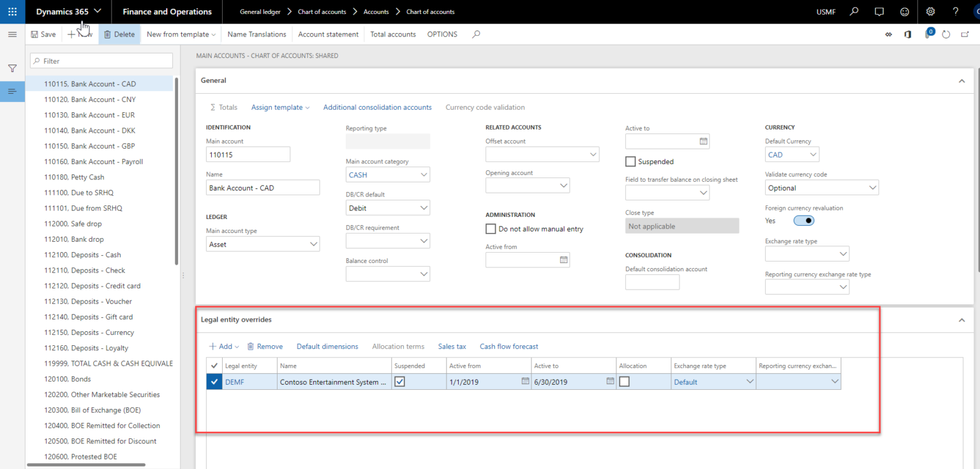Open the settings gear menu

[x=930, y=11]
